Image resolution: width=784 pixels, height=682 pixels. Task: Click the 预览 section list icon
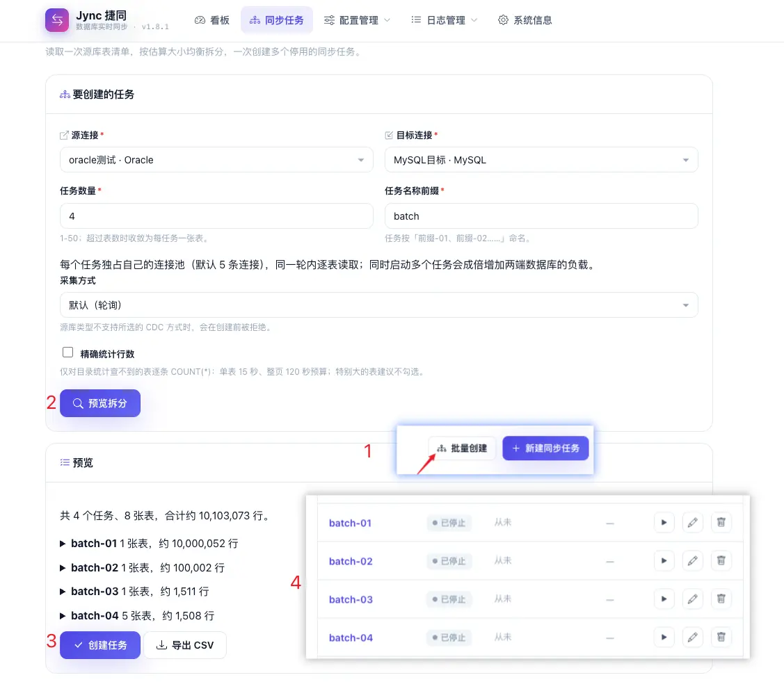65,462
